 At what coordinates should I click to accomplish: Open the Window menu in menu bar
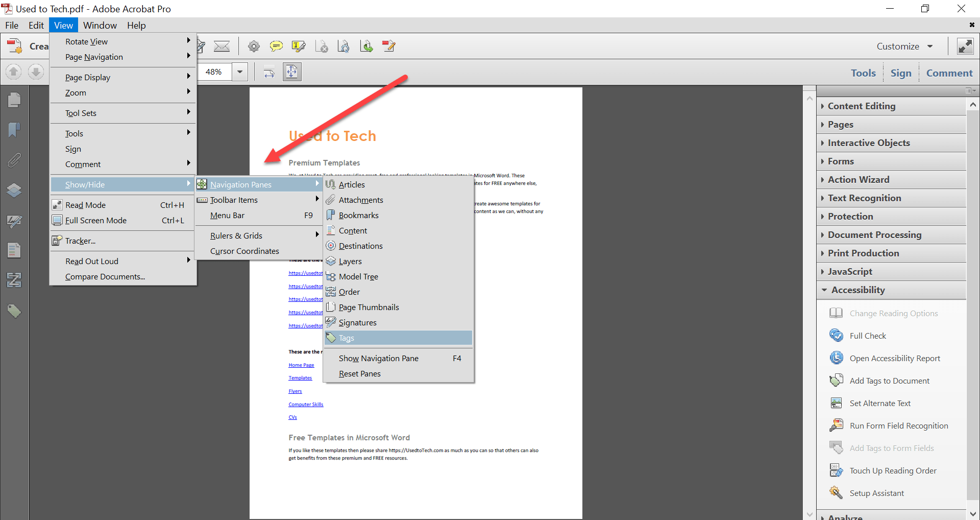[100, 25]
